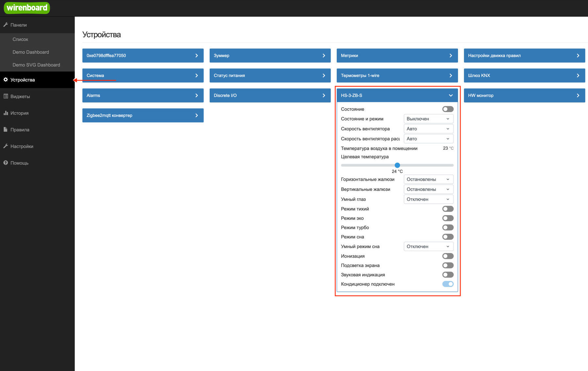
Task: Click the list icon beside Виджеты
Action: 6,96
